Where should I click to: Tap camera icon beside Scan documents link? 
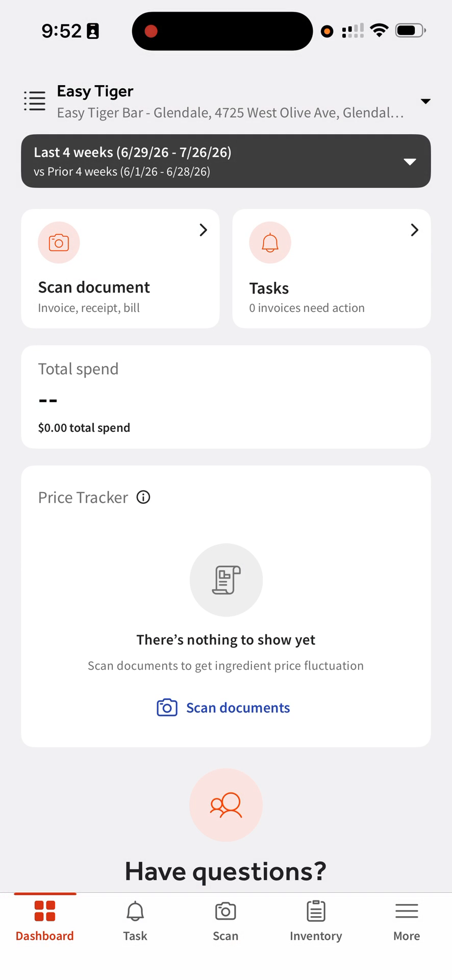[x=167, y=707]
